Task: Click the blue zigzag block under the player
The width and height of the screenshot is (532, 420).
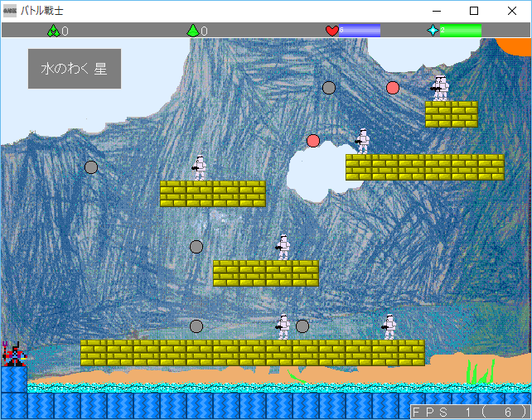Action: [x=14, y=379]
